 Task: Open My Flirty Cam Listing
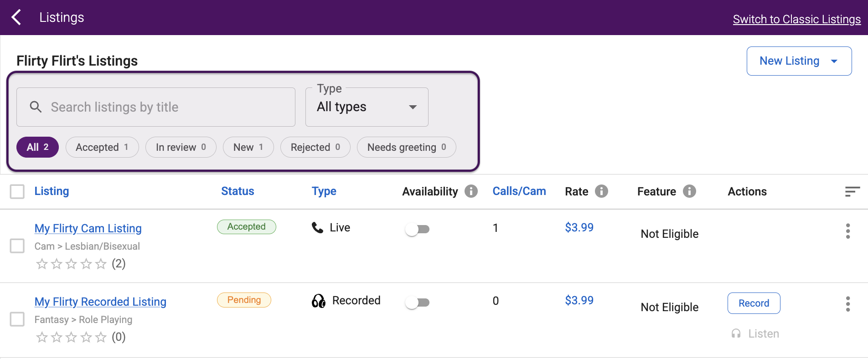(88, 228)
